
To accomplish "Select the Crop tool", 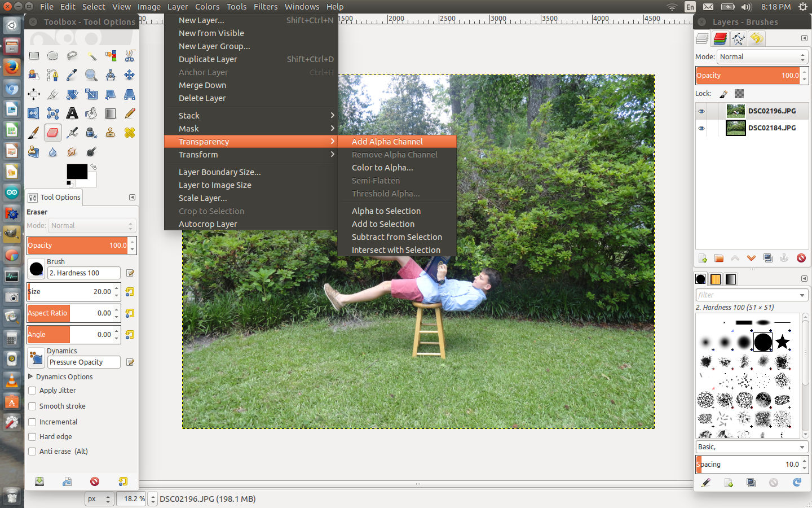I will [x=53, y=94].
